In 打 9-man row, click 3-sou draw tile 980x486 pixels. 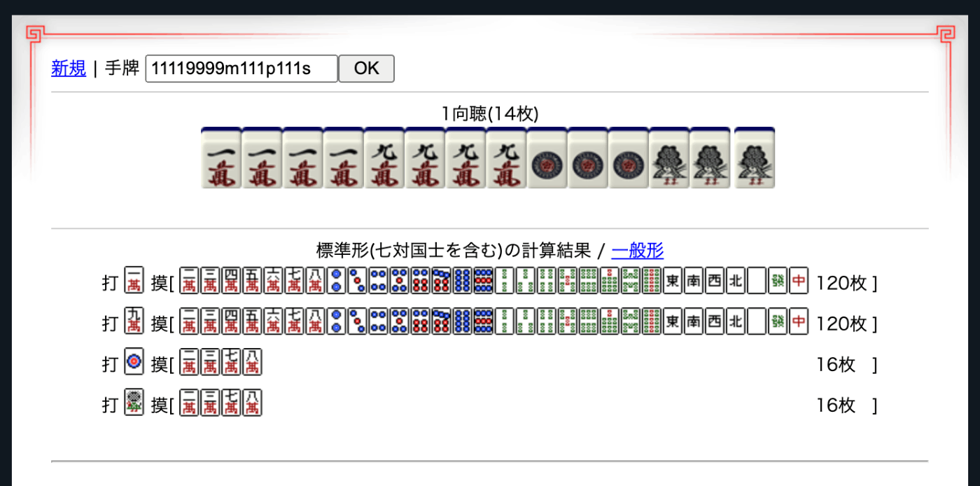(526, 321)
